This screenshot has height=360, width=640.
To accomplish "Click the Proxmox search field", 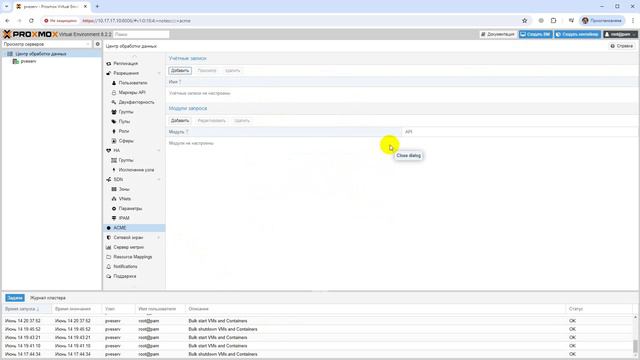I will (x=141, y=34).
